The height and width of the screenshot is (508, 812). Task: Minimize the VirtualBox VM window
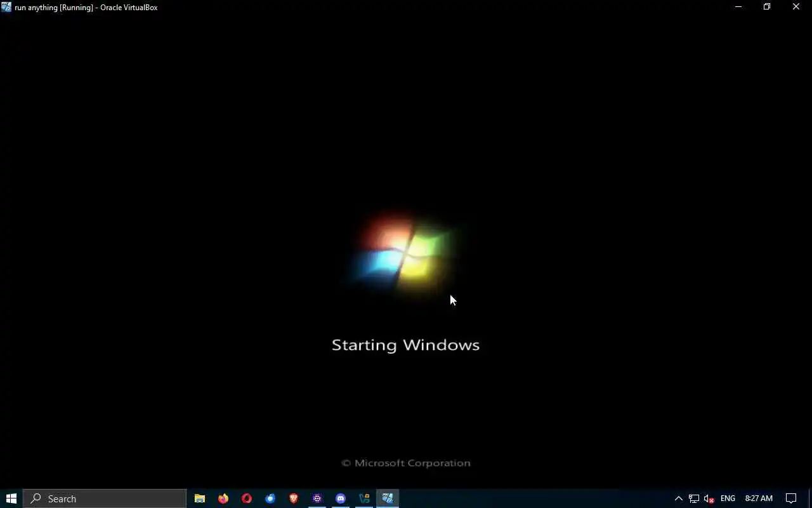pos(738,7)
